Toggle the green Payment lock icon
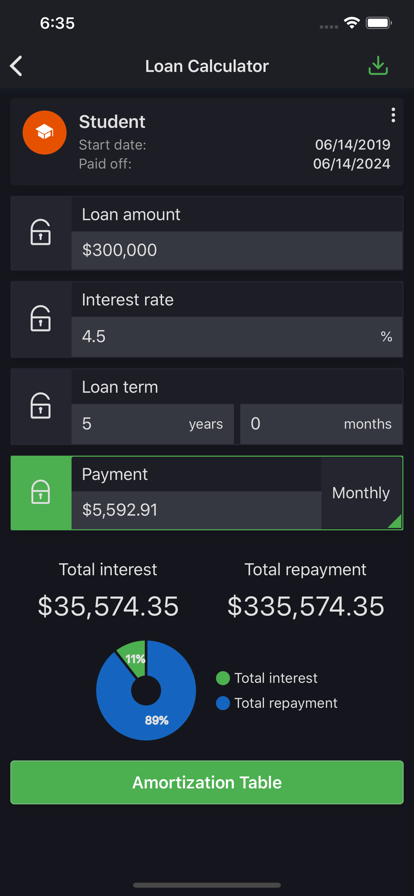This screenshot has height=896, width=414. 41,493
